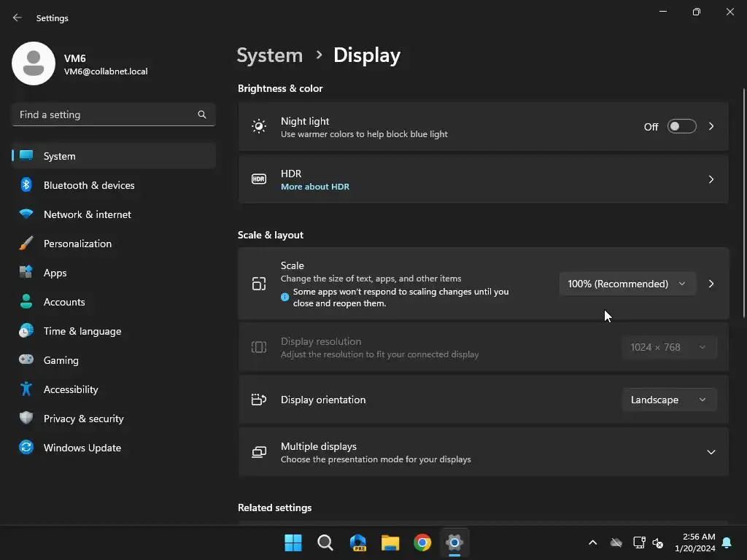This screenshot has width=747, height=560.
Task: Click the Settings gear in the taskbar
Action: (454, 542)
